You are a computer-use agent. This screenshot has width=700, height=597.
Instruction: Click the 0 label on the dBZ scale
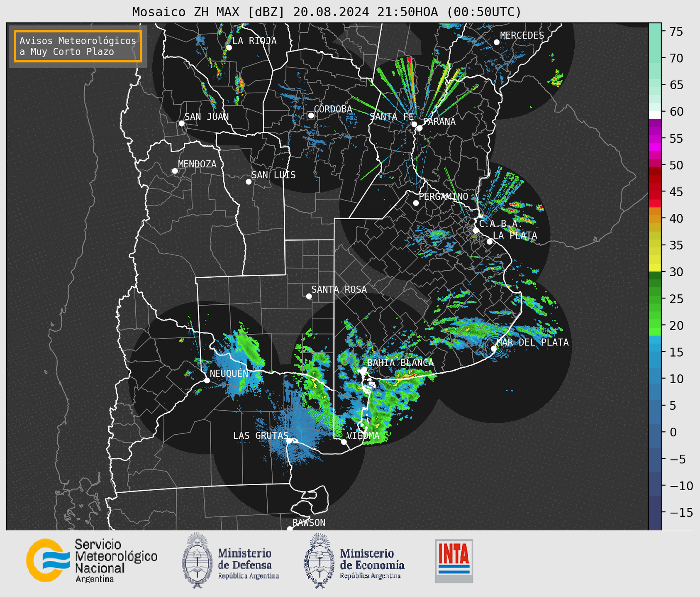tap(673, 432)
